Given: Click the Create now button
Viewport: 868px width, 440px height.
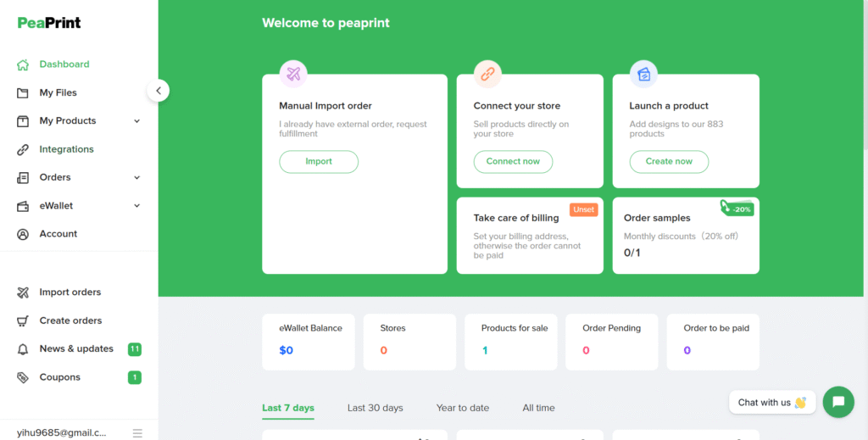Looking at the screenshot, I should tap(669, 162).
